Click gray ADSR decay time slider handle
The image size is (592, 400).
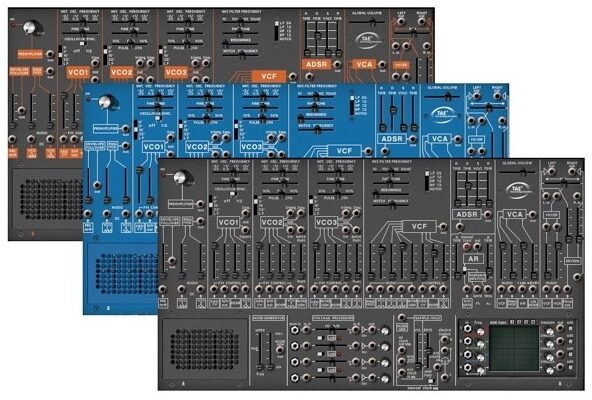[x=468, y=186]
